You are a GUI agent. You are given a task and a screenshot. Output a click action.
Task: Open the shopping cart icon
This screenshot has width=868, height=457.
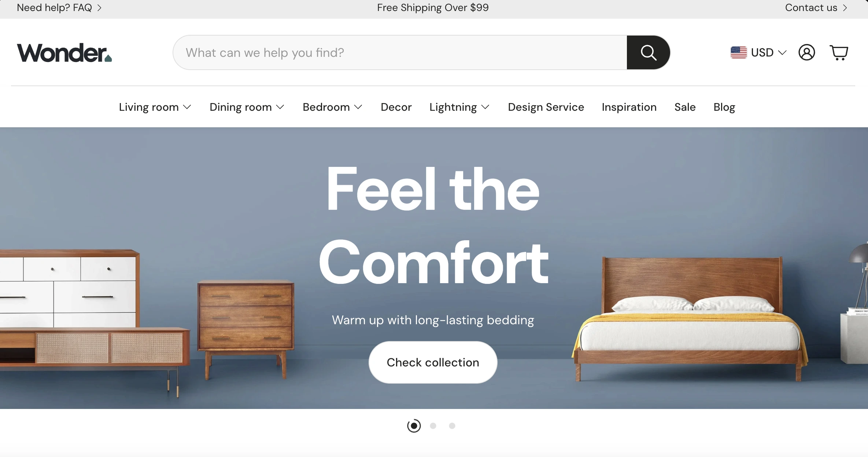click(x=839, y=53)
